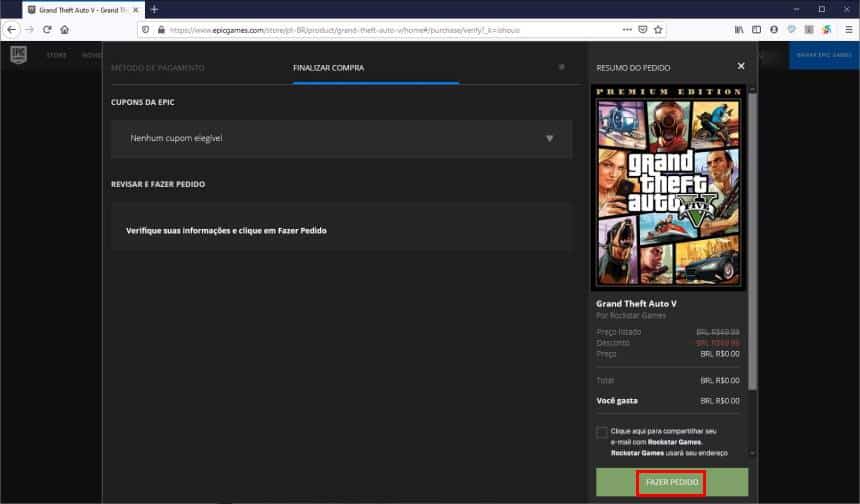Open the browser home page icon
The image size is (860, 504).
click(65, 30)
